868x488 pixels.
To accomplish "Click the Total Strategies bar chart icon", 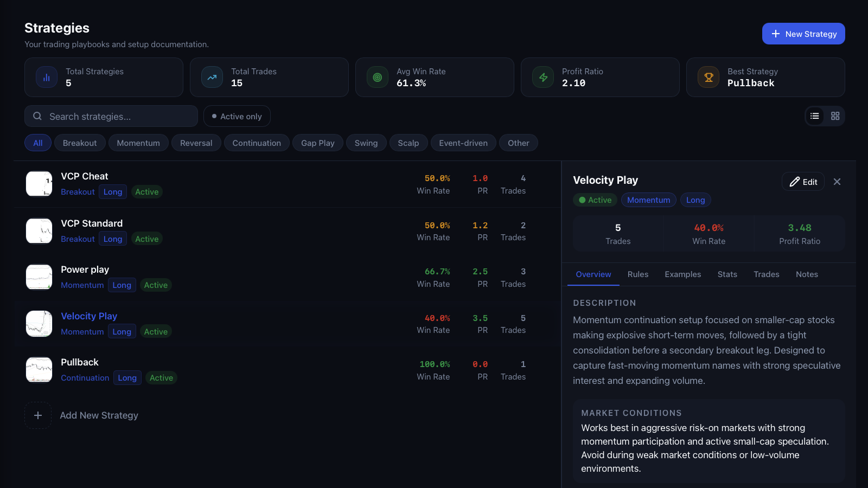I will 47,78.
